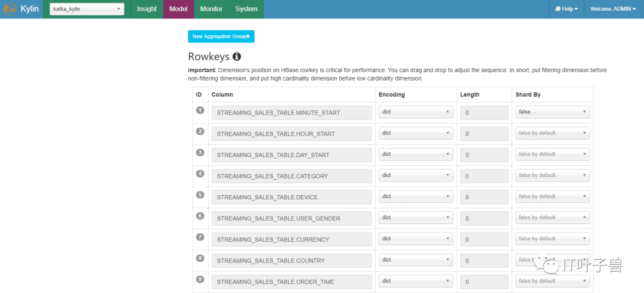Viewport: 644px width, 293px height.
Task: Click New Aggregation Group button
Action: point(221,36)
